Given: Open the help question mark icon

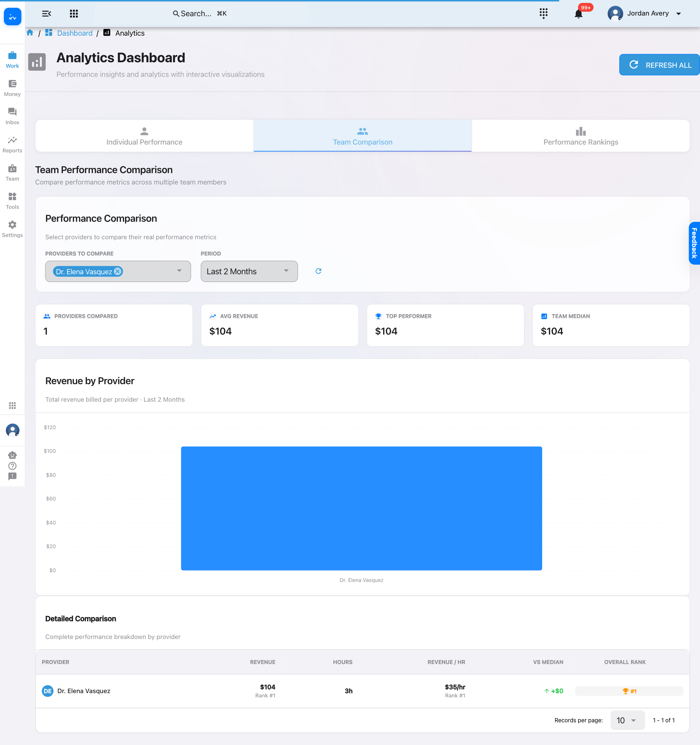Looking at the screenshot, I should tap(12, 466).
